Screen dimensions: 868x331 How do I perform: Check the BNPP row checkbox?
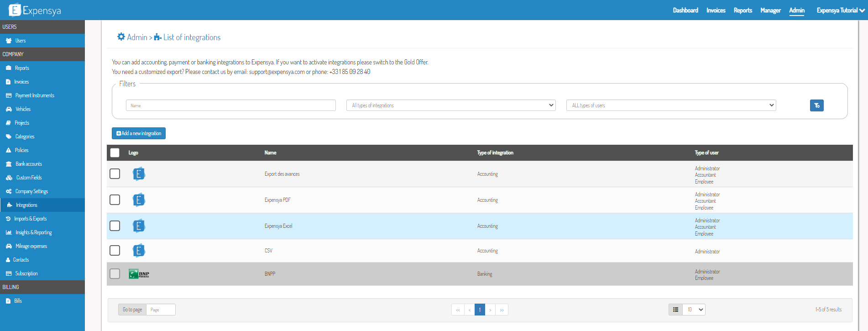tap(115, 274)
